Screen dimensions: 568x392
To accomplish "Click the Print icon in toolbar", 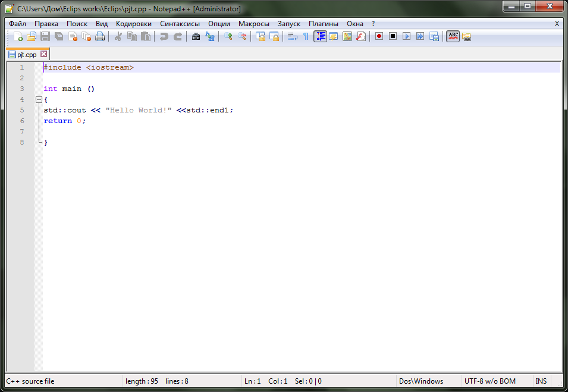I will (100, 37).
